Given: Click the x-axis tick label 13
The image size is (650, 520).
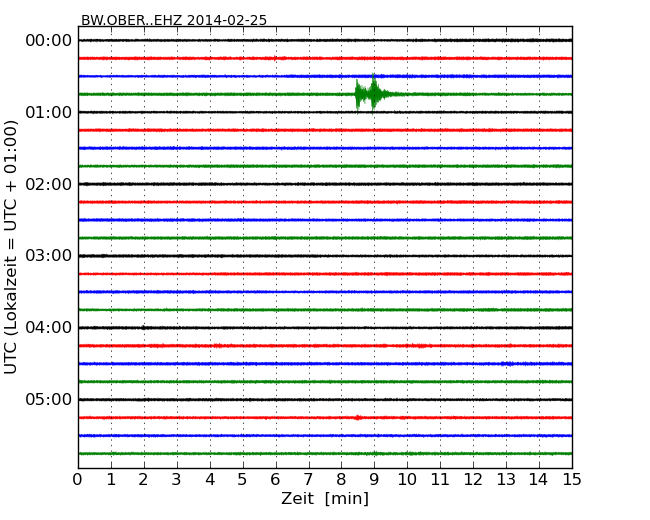Looking at the screenshot, I should [506, 480].
